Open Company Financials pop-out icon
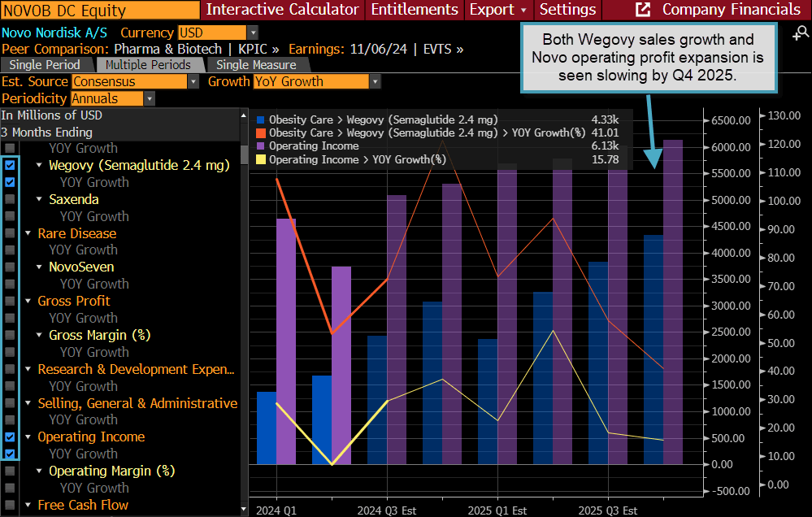812x517 pixels. 643,9
